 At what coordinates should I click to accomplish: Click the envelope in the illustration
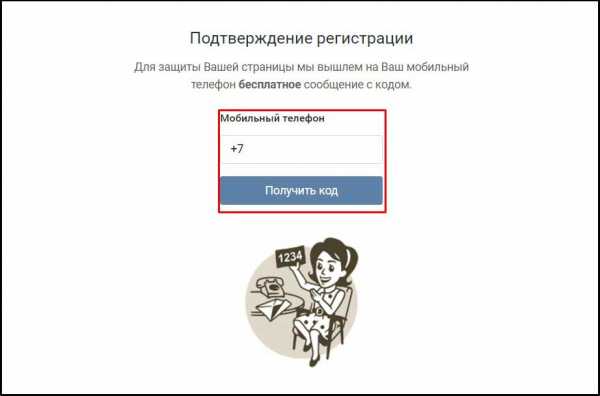point(275,308)
